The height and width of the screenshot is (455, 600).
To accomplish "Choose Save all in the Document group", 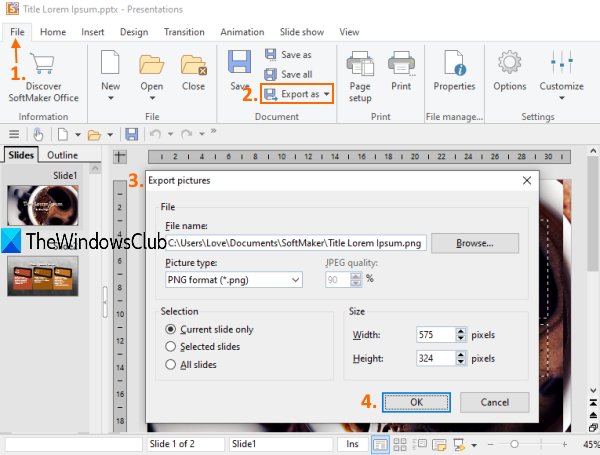I will [289, 74].
